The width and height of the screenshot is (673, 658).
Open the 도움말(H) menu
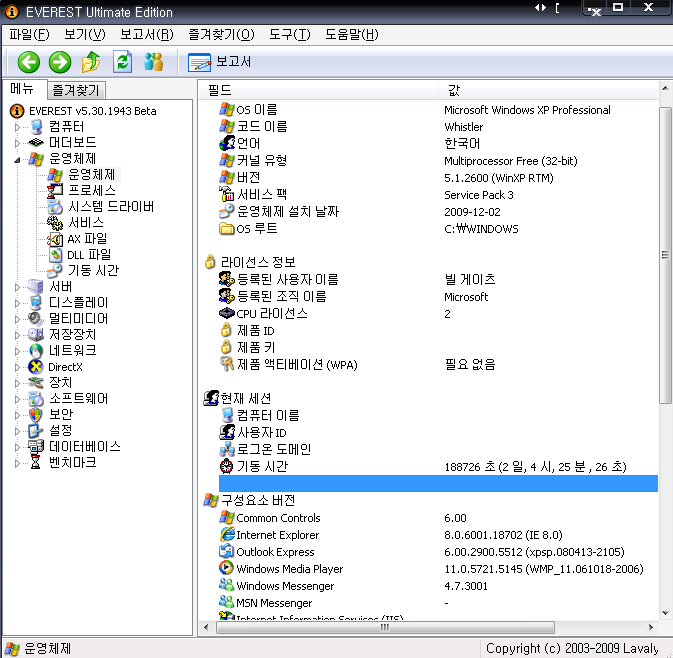coord(352,34)
